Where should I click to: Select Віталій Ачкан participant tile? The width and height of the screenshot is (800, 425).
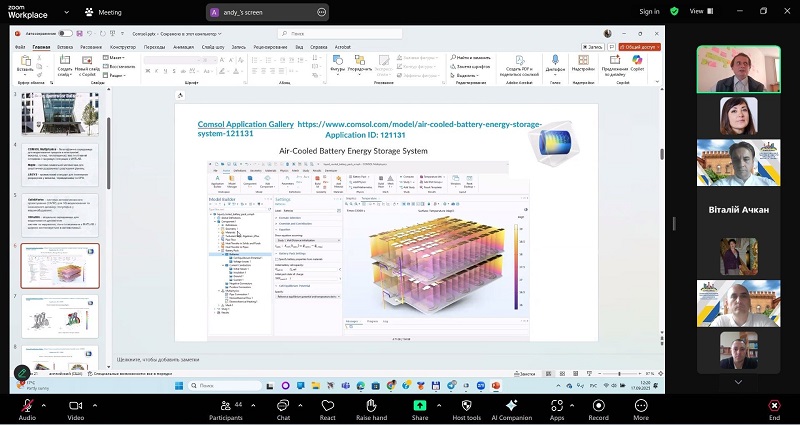pyautogui.click(x=738, y=210)
